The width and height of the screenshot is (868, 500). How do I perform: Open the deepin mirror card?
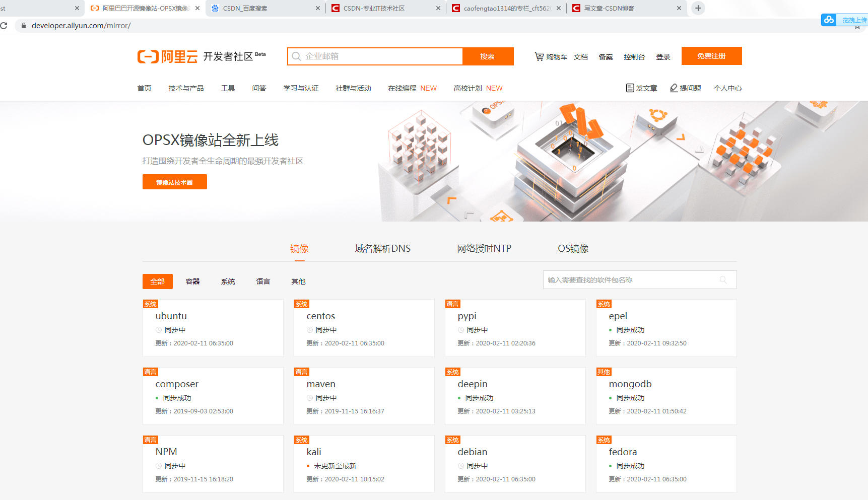[515, 396]
